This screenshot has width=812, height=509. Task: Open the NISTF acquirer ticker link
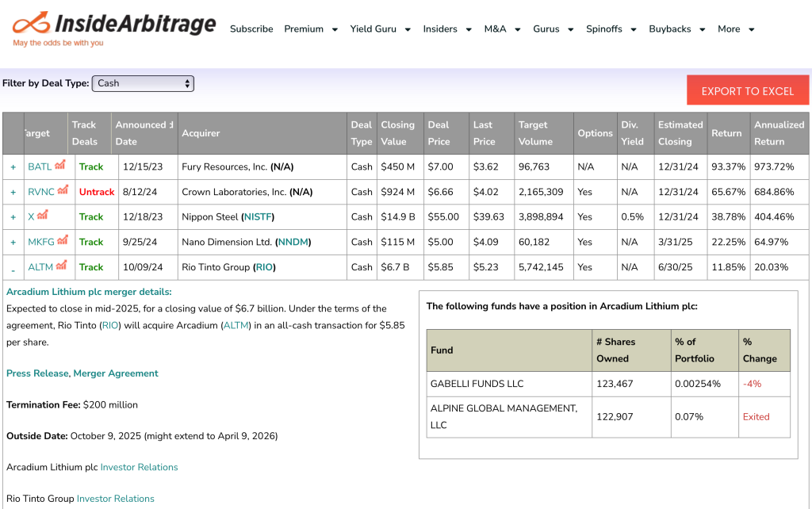pyautogui.click(x=258, y=217)
